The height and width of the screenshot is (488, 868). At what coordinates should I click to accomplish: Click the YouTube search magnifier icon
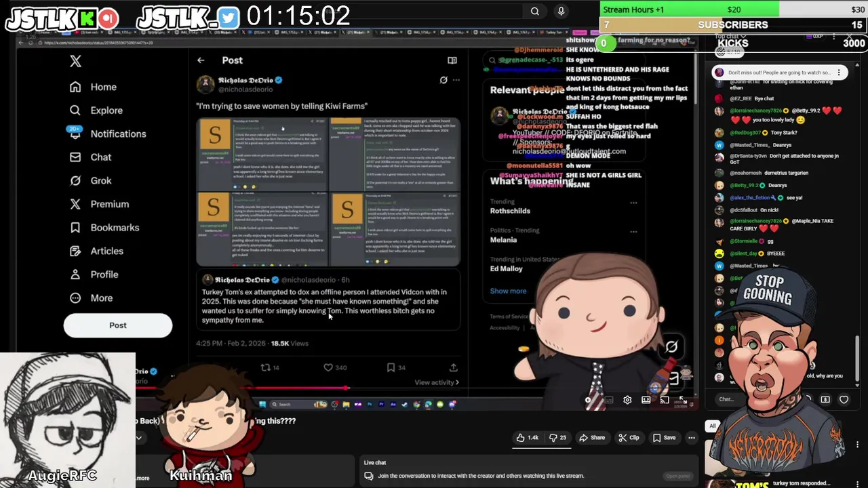point(535,12)
